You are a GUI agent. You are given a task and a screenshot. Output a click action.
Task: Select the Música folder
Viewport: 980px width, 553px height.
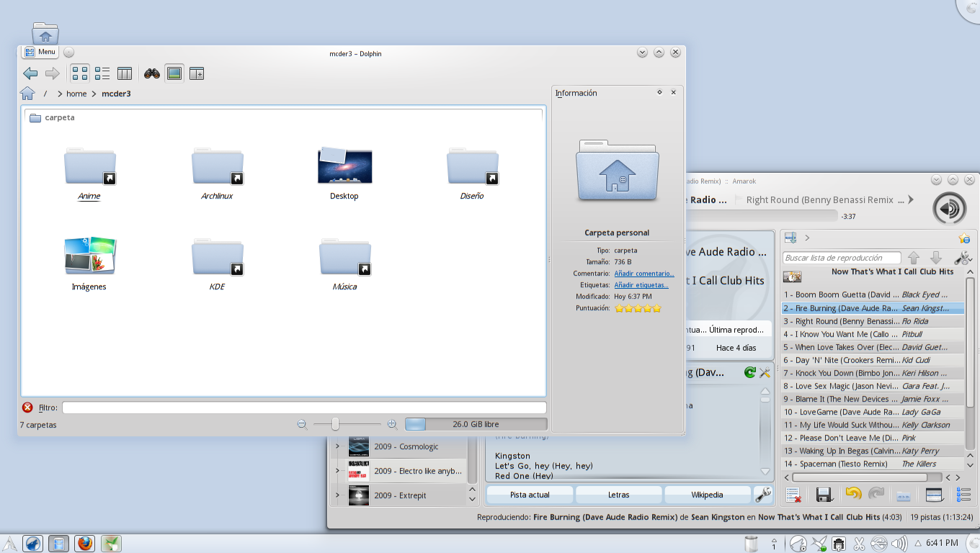pos(344,264)
